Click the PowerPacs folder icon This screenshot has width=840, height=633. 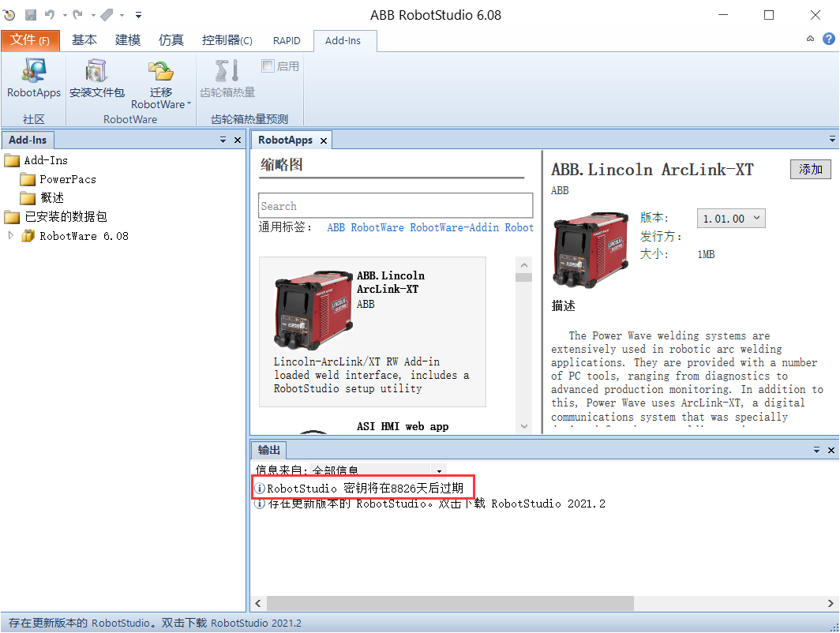[28, 179]
